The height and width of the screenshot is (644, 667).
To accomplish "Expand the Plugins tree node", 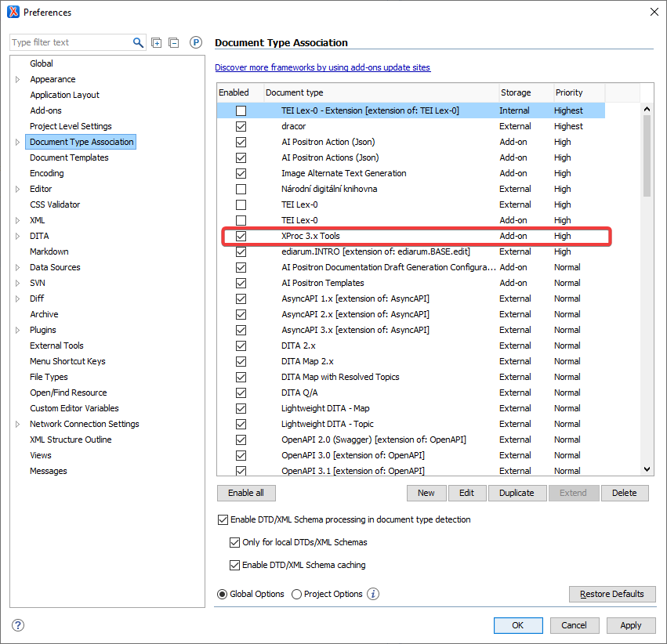I will pyautogui.click(x=17, y=331).
